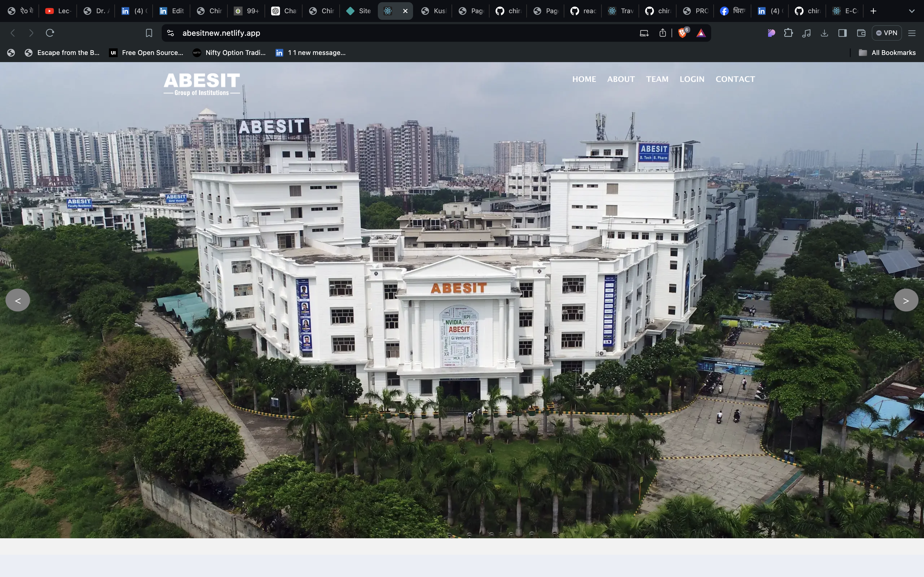Bookmark this page with bookmark icon

coord(149,33)
